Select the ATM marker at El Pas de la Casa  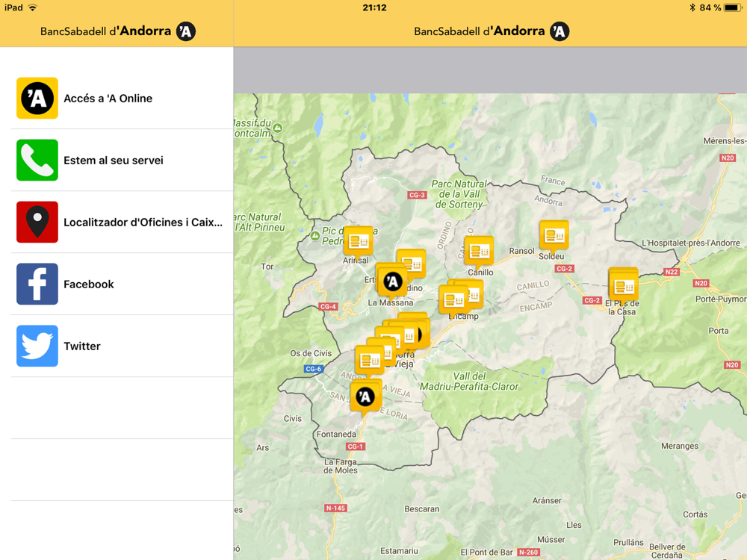(624, 287)
